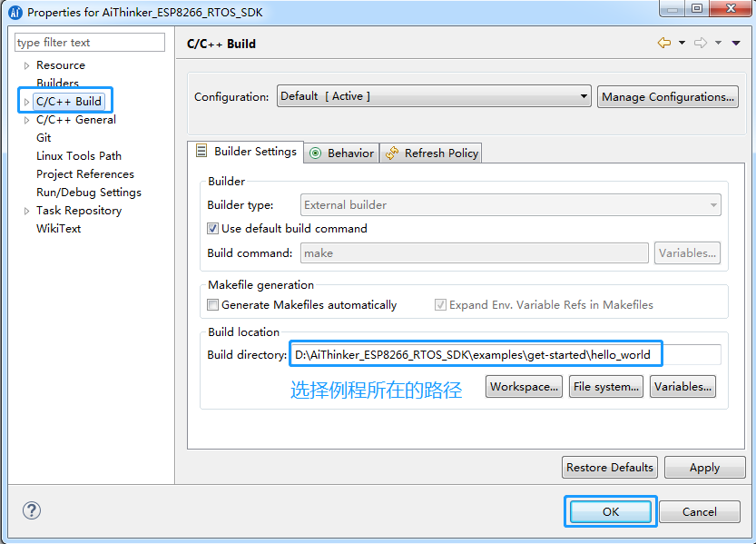Switch to the Behavior tab

point(342,153)
